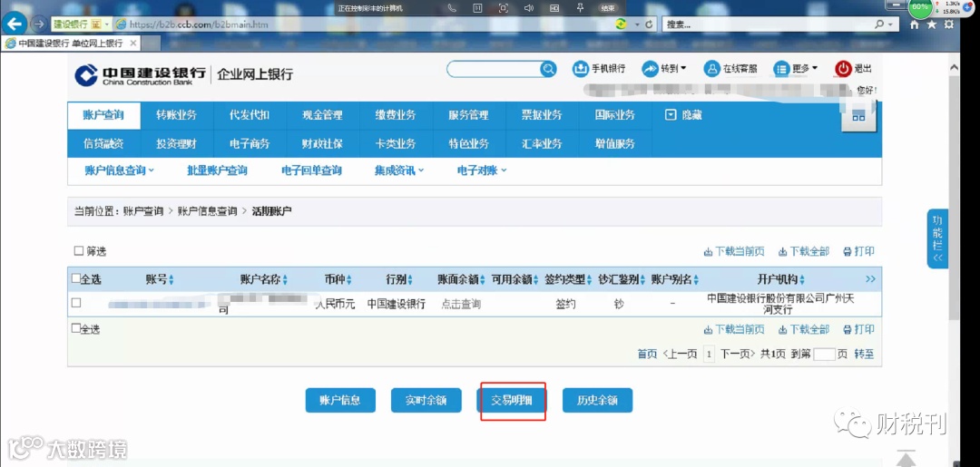Tick the 全选 checkbox in table header

point(76,279)
